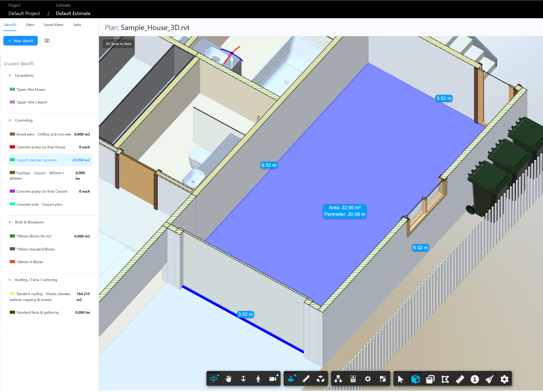The image size is (543, 392).
Task: Open the Camera view tool
Action: [x=273, y=378]
